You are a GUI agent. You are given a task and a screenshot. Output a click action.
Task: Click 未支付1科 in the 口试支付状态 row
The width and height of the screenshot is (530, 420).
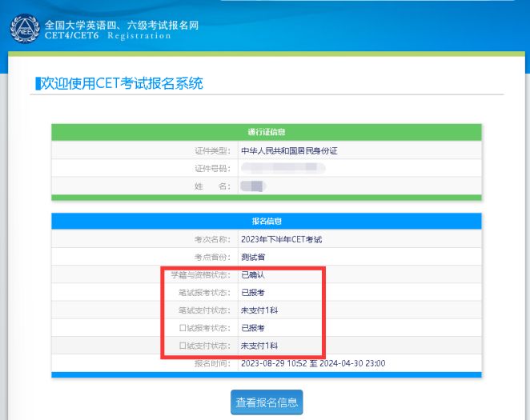click(259, 346)
